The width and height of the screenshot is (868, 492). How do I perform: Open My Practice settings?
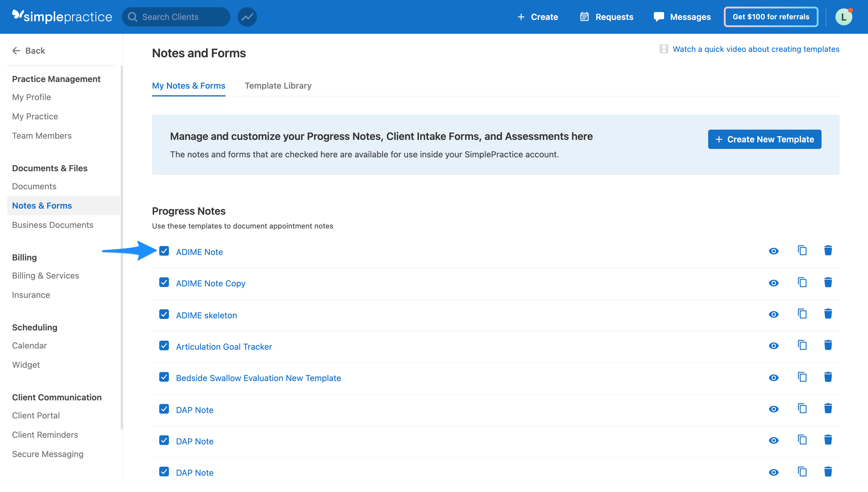[35, 116]
